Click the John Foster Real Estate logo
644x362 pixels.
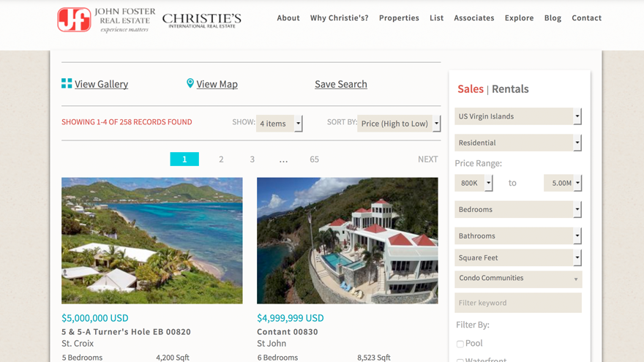coord(106,20)
